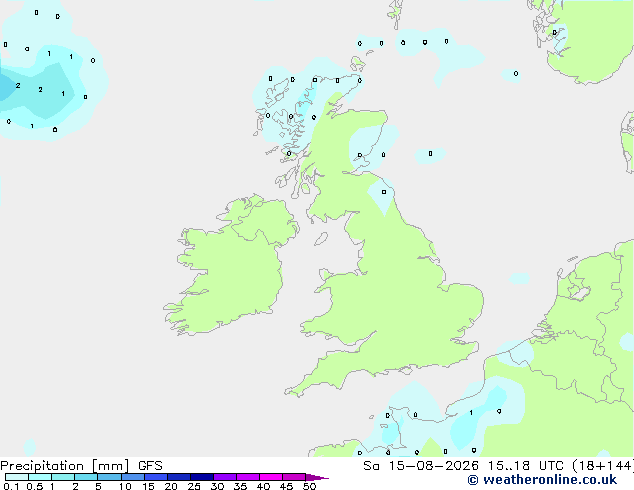
Task: Select the 35–40 mm violet legend swatch
Action: coord(248,477)
